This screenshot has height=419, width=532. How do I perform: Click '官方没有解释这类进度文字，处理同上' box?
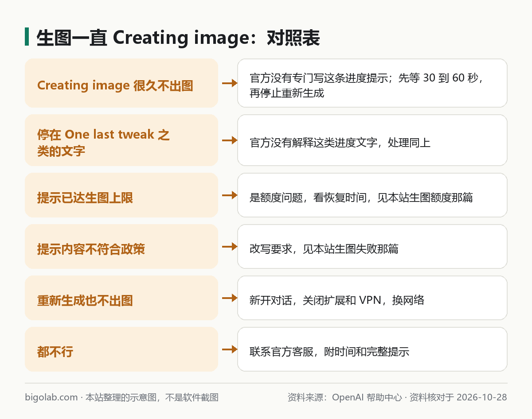(x=372, y=140)
